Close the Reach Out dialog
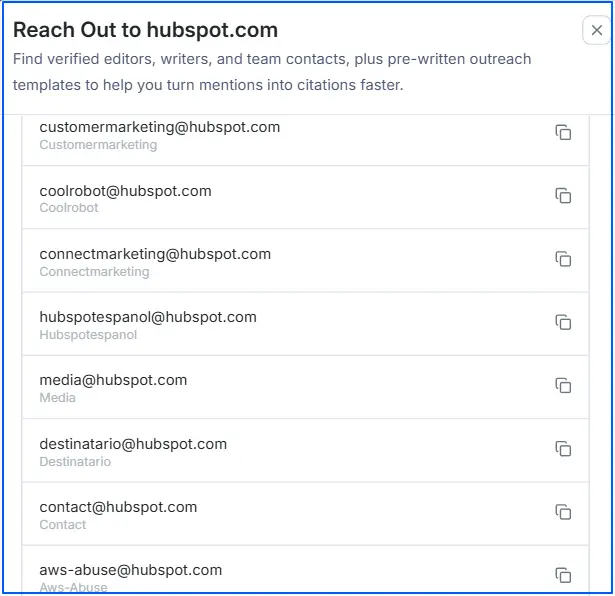Image resolution: width=615 pixels, height=596 pixels. click(597, 31)
